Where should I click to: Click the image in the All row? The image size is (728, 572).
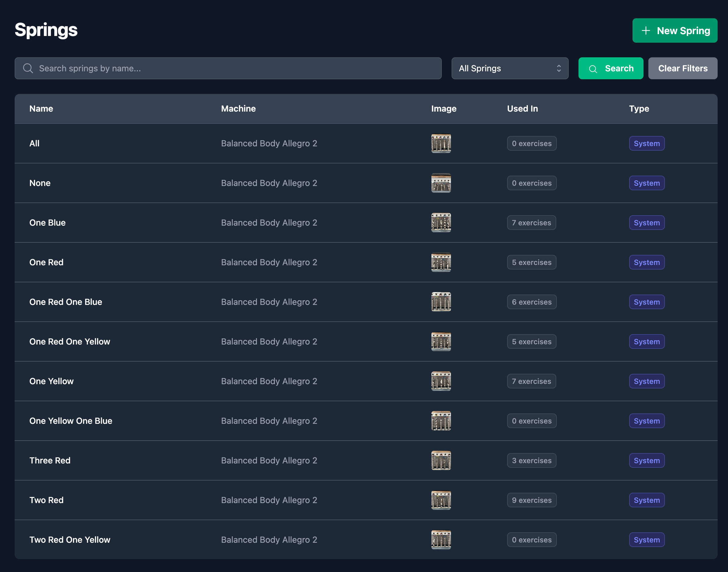[441, 143]
